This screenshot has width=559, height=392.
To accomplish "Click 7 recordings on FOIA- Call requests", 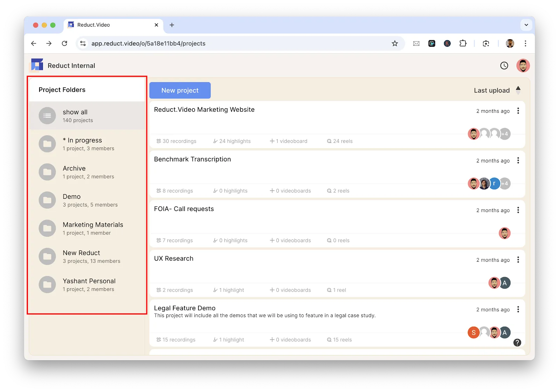I will (175, 240).
